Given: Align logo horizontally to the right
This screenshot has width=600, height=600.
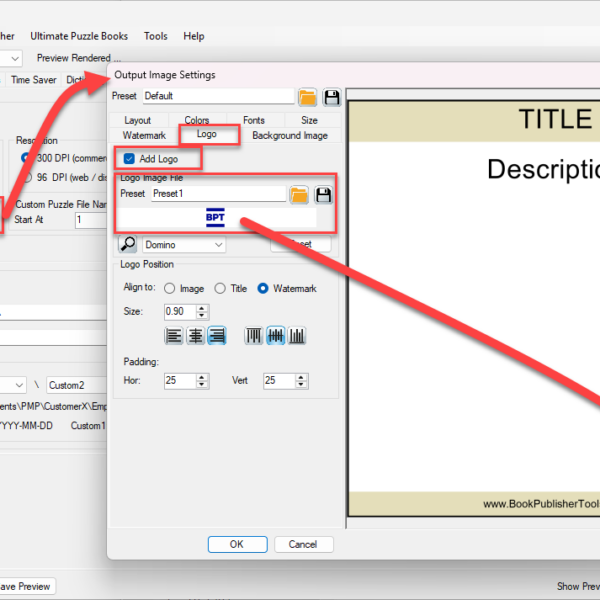Looking at the screenshot, I should point(217,336).
